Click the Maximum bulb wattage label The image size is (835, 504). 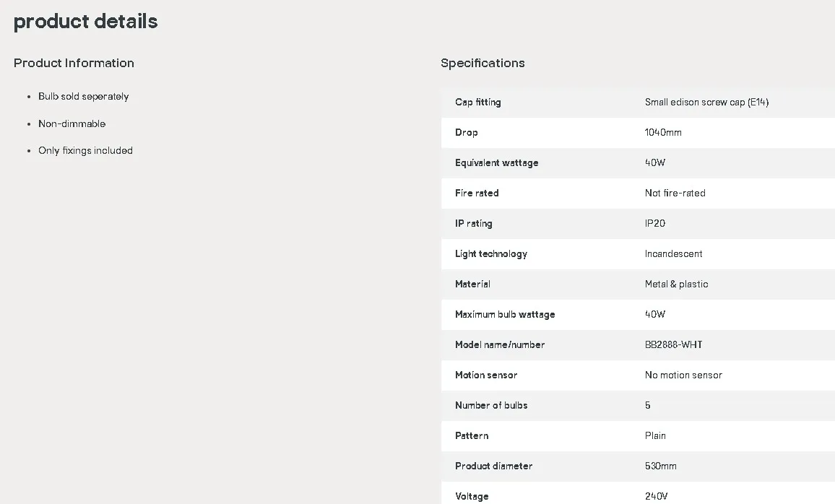click(505, 315)
